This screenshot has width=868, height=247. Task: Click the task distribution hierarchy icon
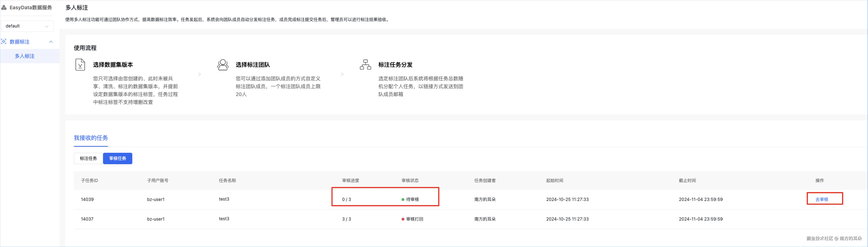(x=365, y=64)
